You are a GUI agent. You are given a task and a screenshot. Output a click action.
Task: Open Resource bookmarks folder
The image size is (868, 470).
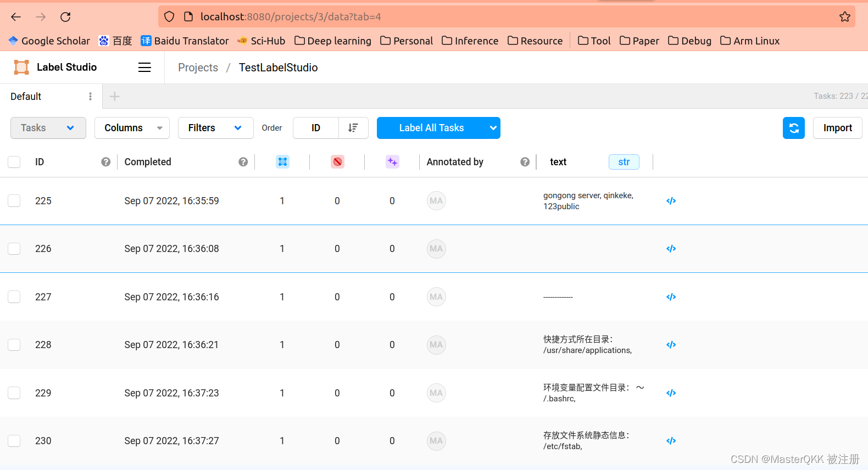(535, 41)
